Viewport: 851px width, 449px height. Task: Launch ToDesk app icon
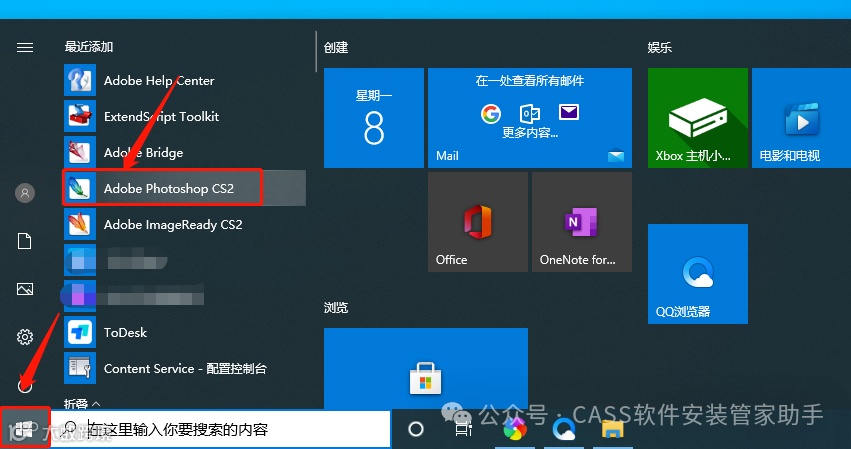(80, 332)
